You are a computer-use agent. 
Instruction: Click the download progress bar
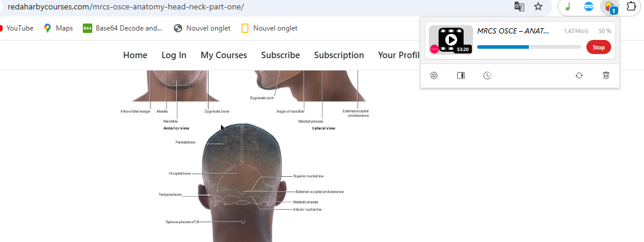529,47
